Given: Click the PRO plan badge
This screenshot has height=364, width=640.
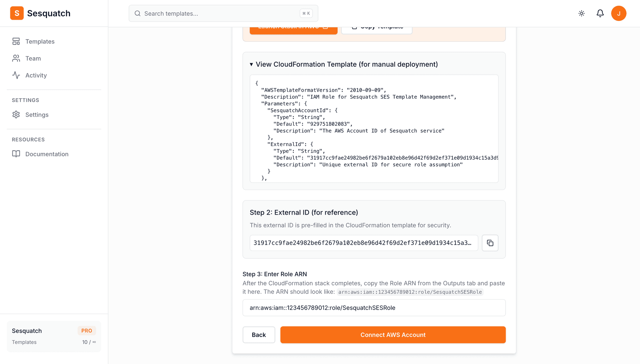Looking at the screenshot, I should point(87,331).
